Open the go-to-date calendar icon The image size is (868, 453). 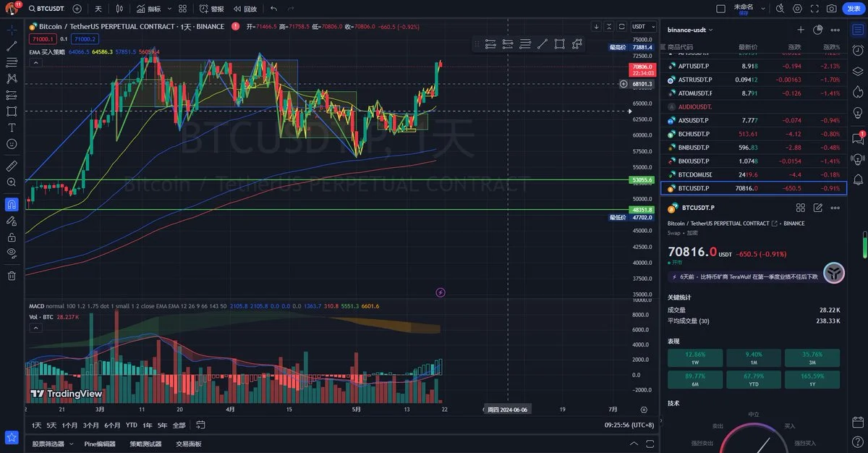[x=200, y=425]
